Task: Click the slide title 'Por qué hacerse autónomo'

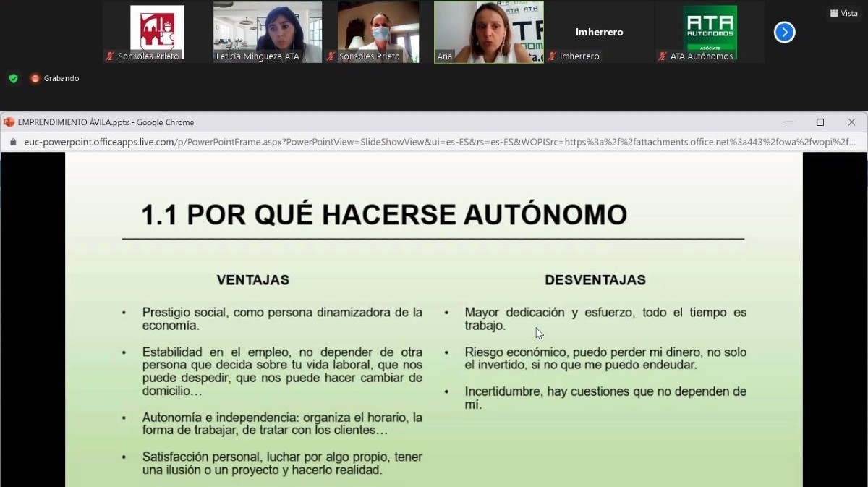Action: pos(383,215)
